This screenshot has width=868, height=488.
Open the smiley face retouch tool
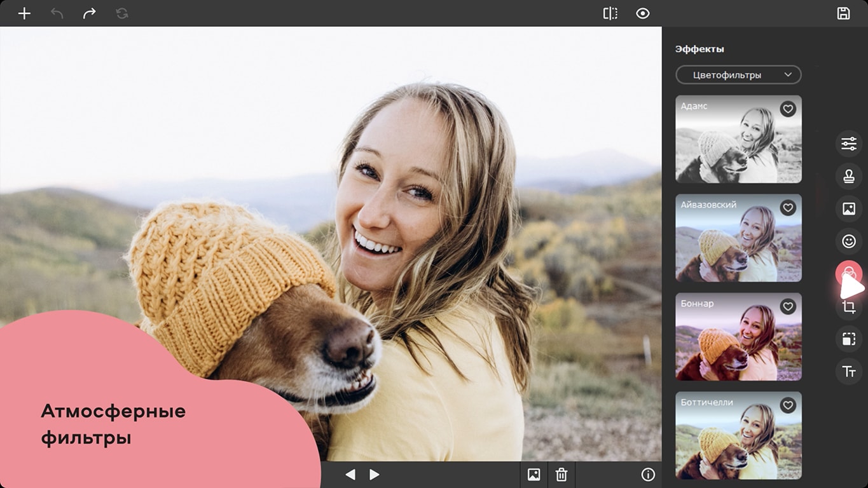pos(848,241)
